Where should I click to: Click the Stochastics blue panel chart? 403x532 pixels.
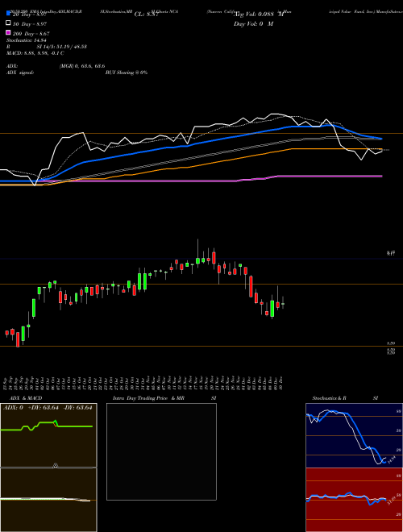point(354,435)
